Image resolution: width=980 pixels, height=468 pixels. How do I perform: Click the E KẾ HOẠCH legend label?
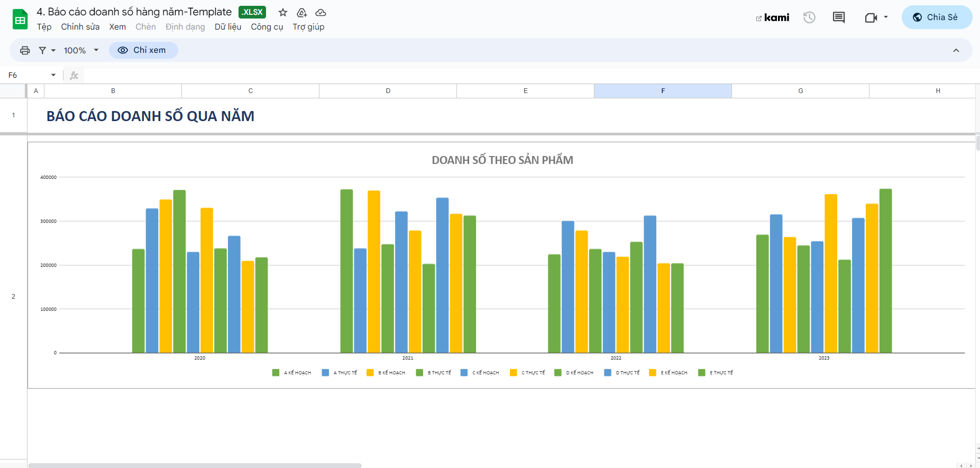674,373
